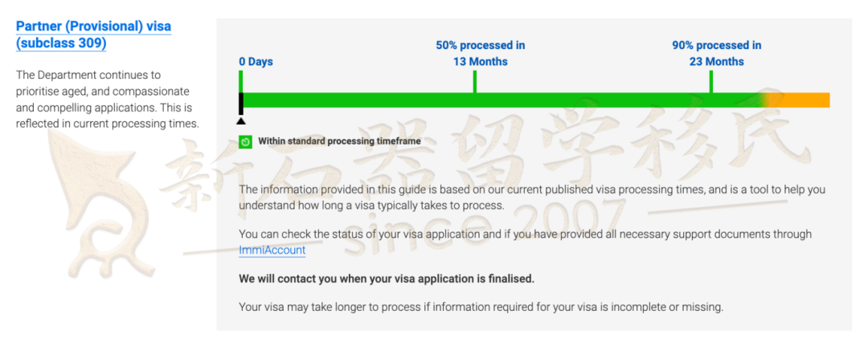Open the ImmiAccount link
868x347 pixels.
[272, 250]
